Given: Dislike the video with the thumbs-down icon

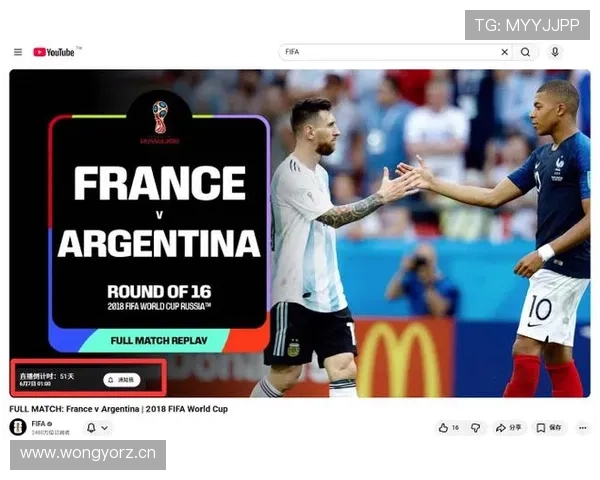Looking at the screenshot, I should [476, 428].
